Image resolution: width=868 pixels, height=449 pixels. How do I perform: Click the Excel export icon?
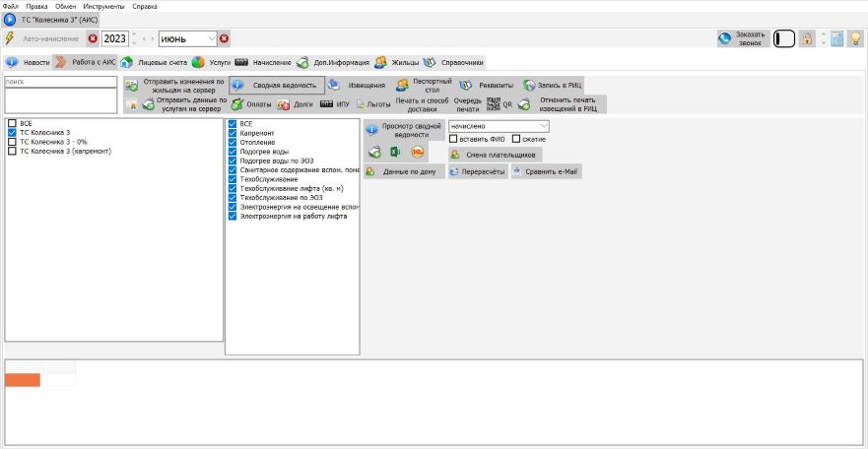click(395, 152)
